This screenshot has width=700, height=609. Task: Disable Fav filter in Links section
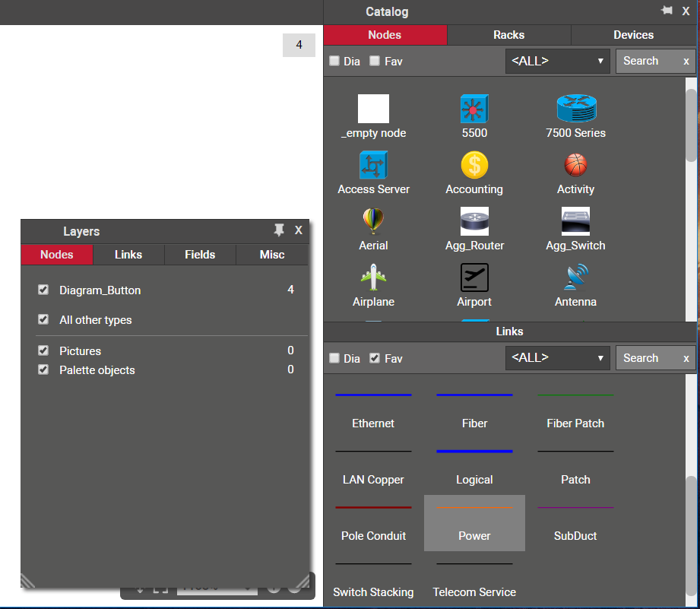375,358
